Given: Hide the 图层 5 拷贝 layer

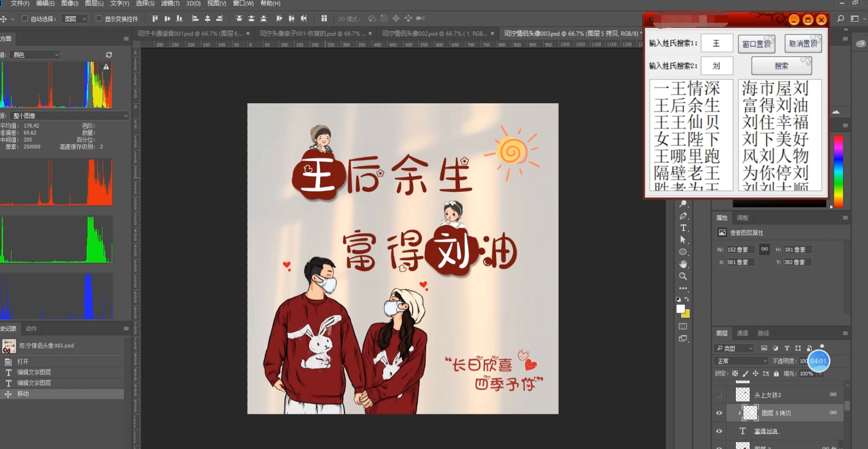Looking at the screenshot, I should point(719,413).
